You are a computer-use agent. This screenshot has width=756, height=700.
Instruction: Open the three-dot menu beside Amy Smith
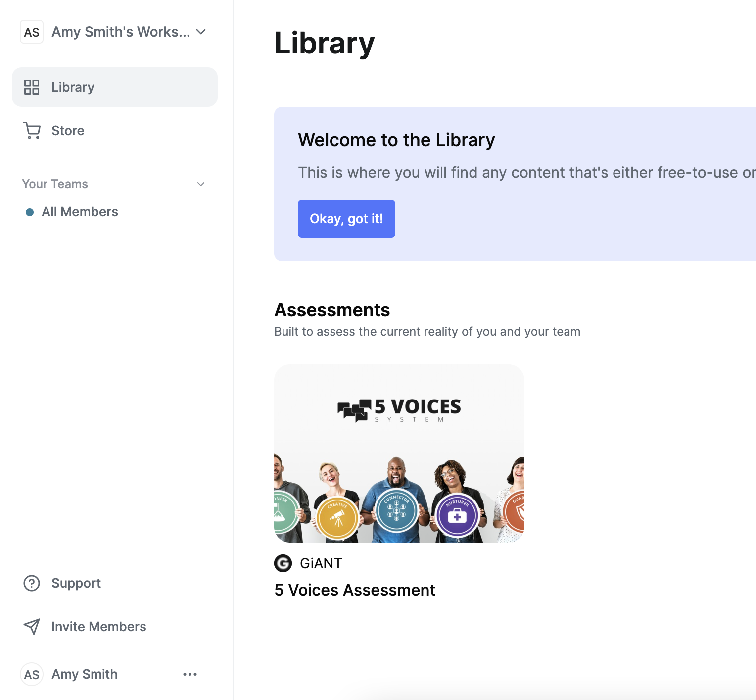(x=190, y=674)
